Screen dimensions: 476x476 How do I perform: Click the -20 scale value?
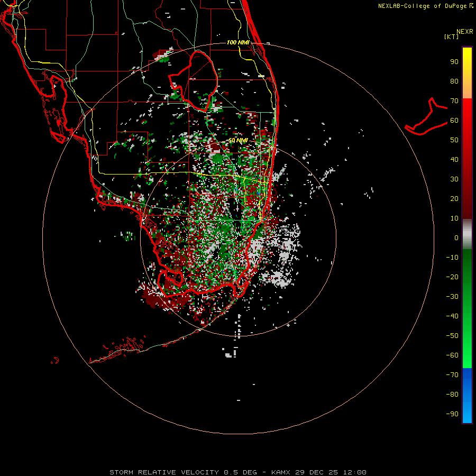pyautogui.click(x=452, y=277)
